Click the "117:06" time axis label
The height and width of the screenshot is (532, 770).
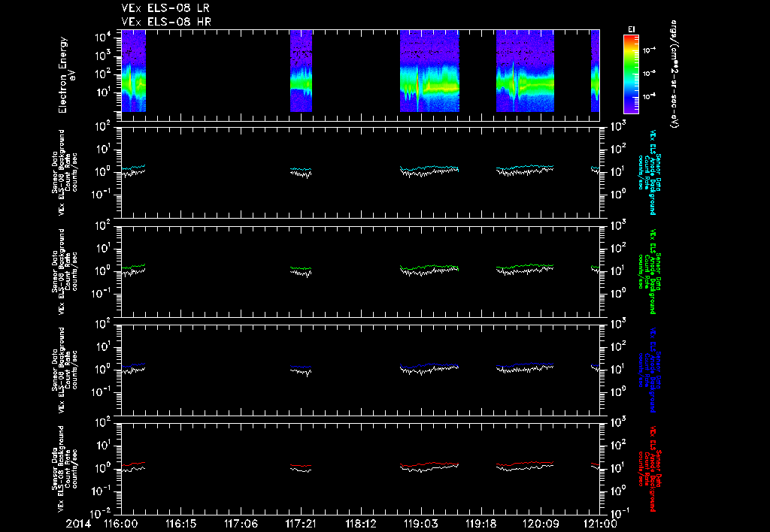(x=241, y=524)
